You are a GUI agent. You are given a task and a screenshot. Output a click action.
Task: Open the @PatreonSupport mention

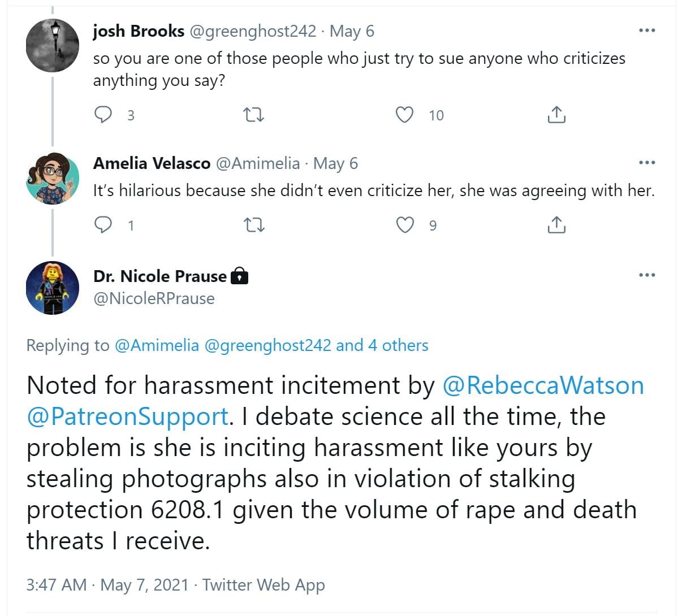(x=127, y=417)
